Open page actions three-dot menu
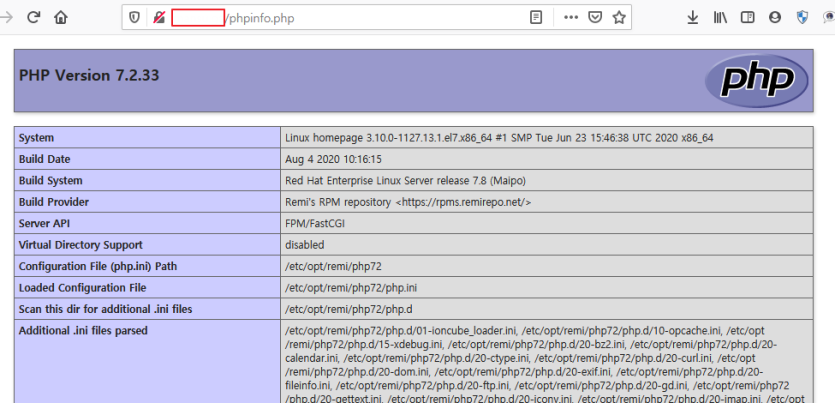 571,18
